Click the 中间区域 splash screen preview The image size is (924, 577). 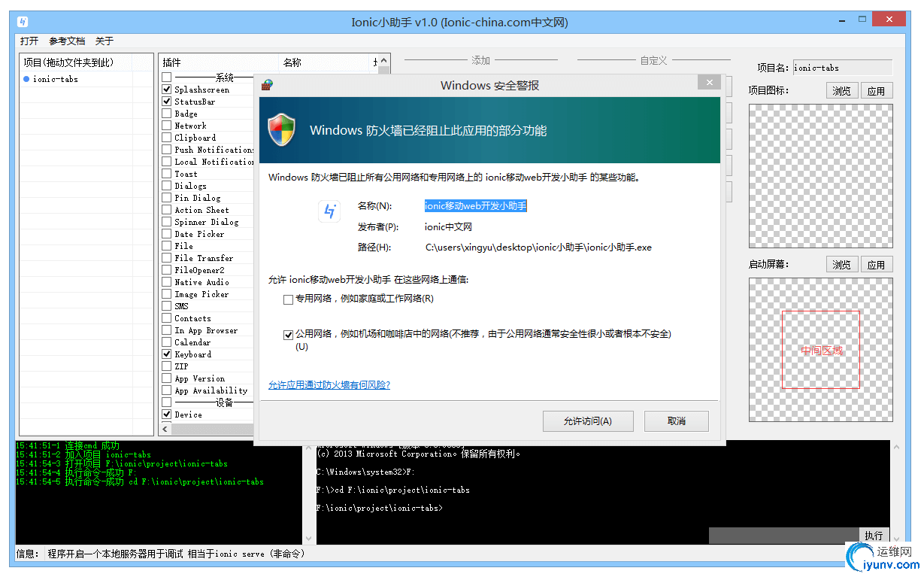click(821, 350)
